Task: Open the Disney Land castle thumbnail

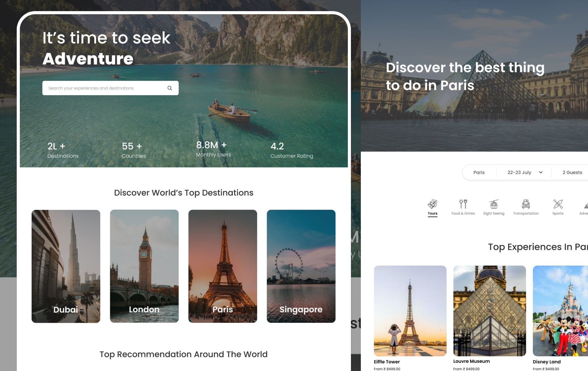Action: pos(560,311)
